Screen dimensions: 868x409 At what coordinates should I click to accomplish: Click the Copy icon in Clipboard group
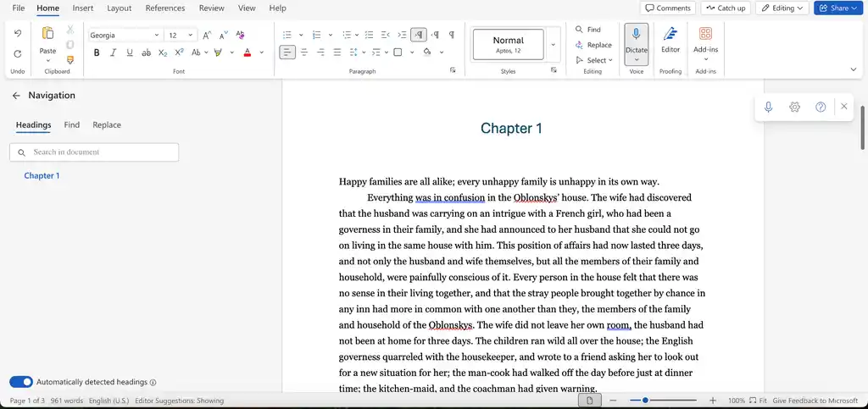pyautogui.click(x=70, y=45)
